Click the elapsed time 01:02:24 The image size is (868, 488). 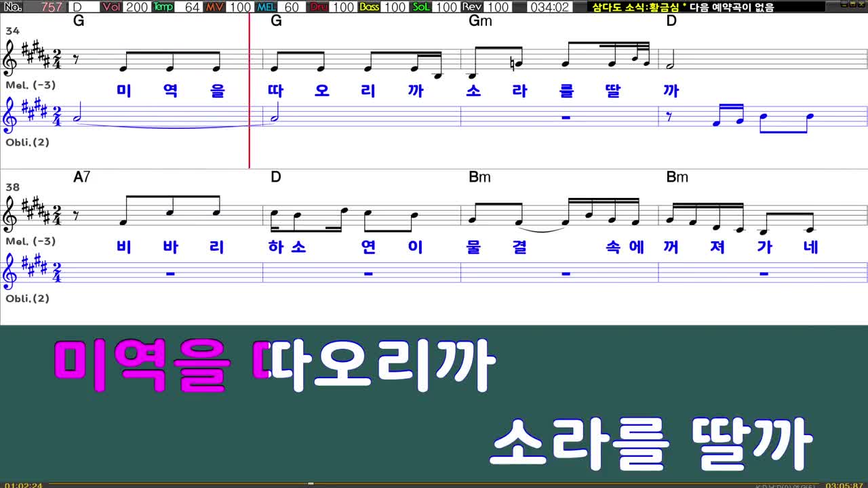click(22, 485)
